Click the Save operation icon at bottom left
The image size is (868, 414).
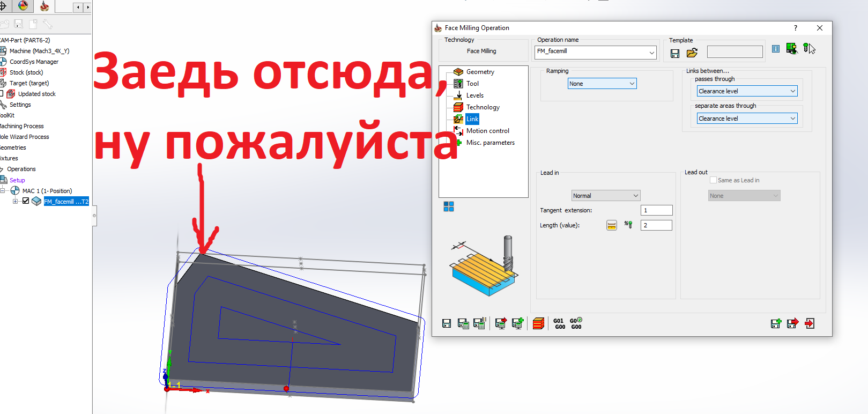pos(447,323)
